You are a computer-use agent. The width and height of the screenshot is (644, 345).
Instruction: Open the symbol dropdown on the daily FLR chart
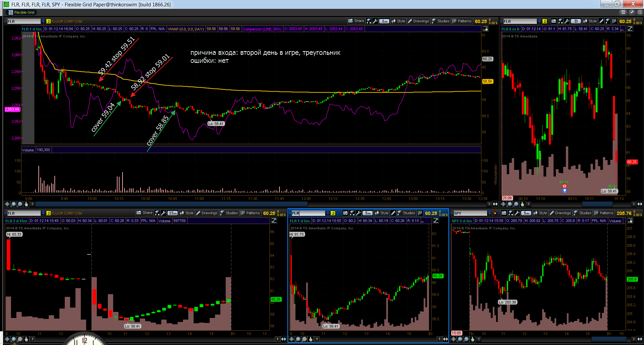pyautogui.click(x=540, y=21)
